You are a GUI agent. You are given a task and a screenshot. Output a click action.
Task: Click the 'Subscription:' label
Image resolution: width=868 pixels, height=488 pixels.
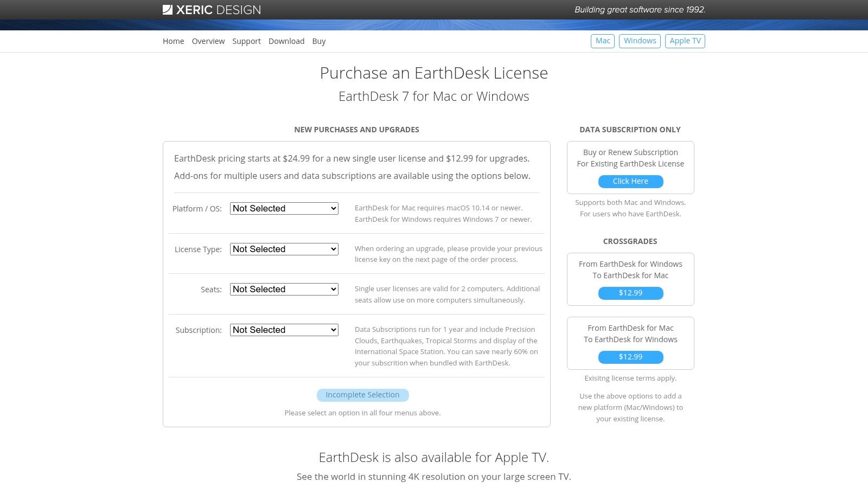pyautogui.click(x=199, y=330)
